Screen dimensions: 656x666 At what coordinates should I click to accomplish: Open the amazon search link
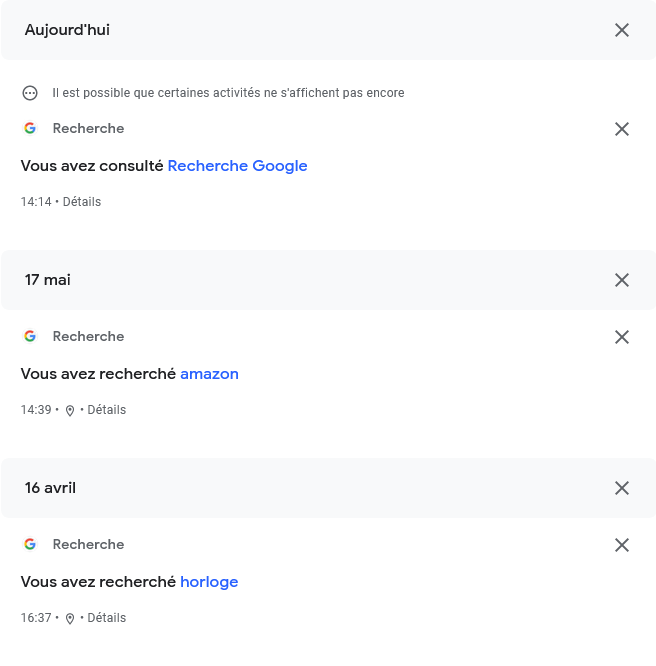point(209,374)
